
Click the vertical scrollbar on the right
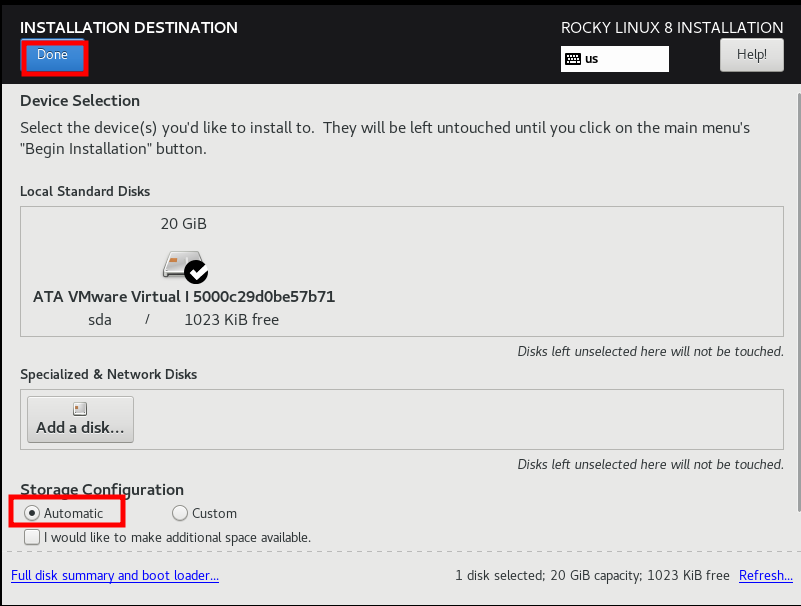pyautogui.click(x=798, y=301)
